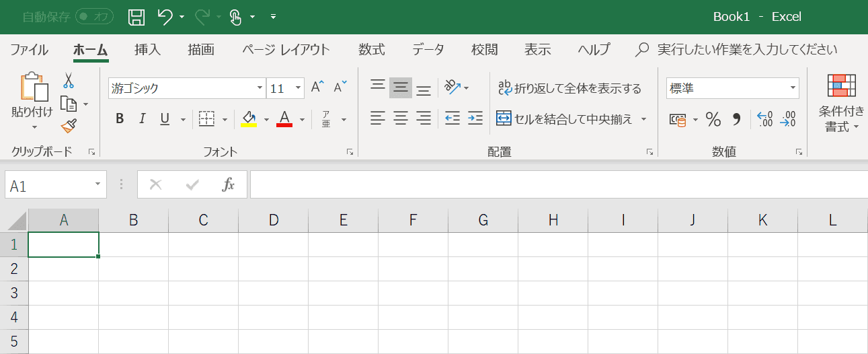Switch to the ページ レイアウト tab
This screenshot has width=868, height=354.
(x=286, y=50)
